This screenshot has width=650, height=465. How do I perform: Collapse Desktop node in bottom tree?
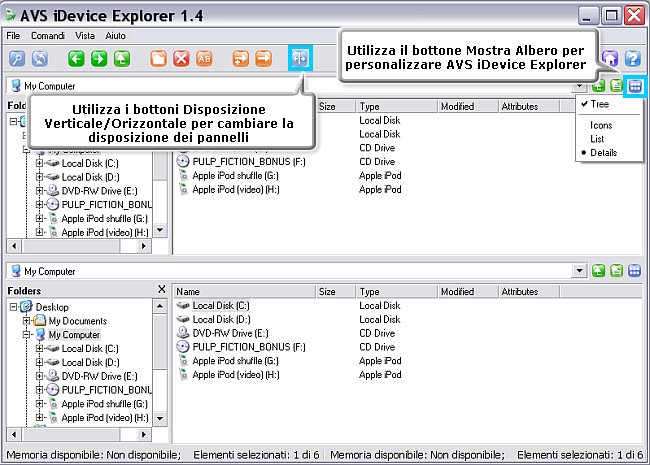(x=13, y=307)
